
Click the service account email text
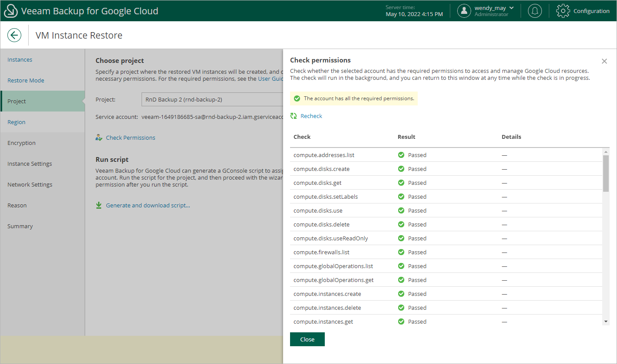click(212, 117)
